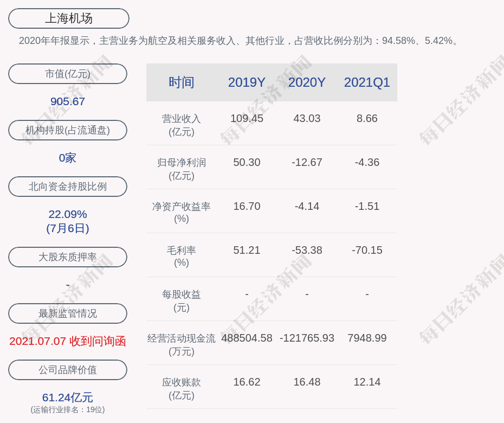The image size is (504, 423).
Task: Click net profit value -12.67
Action: (307, 162)
